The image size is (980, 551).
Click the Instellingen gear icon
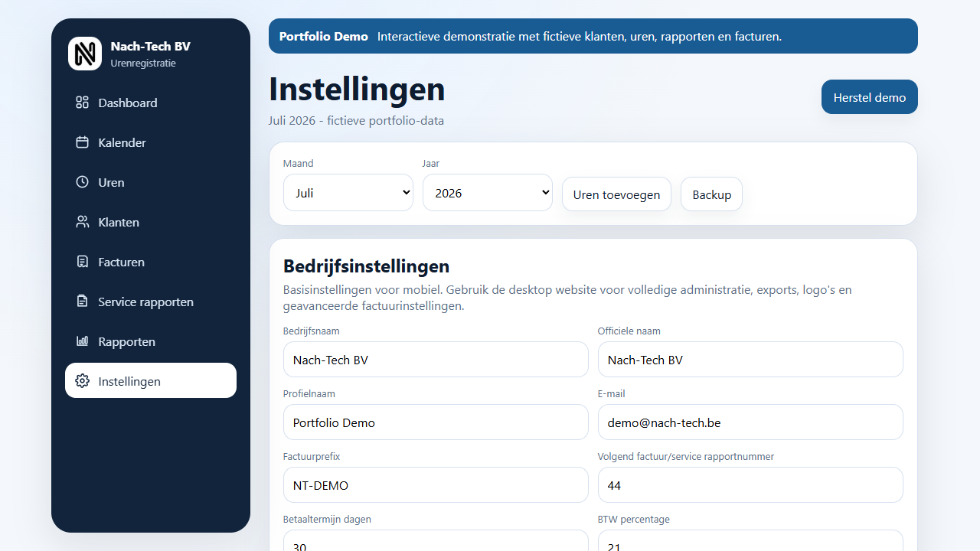[x=82, y=381]
